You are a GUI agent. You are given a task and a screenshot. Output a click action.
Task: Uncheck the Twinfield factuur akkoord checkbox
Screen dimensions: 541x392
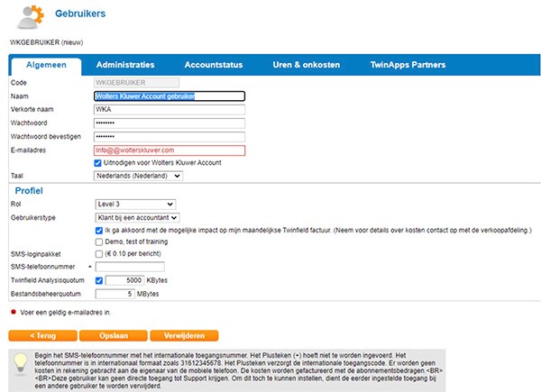click(x=99, y=231)
